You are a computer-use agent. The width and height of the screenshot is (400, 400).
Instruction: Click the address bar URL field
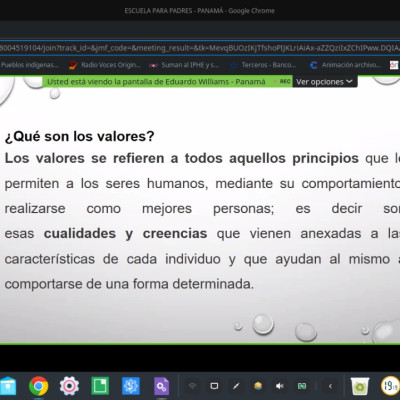[200, 48]
